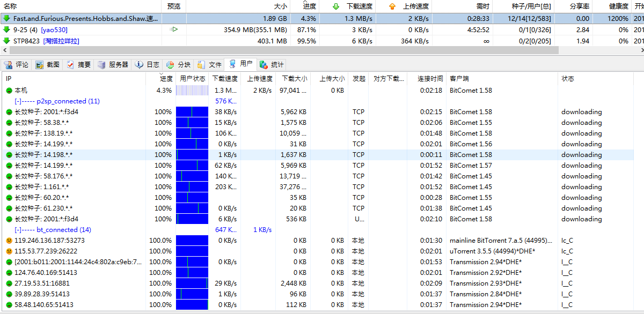Click left arrow of task list horizontal scrollbar
644x314 pixels.
(x=4, y=50)
